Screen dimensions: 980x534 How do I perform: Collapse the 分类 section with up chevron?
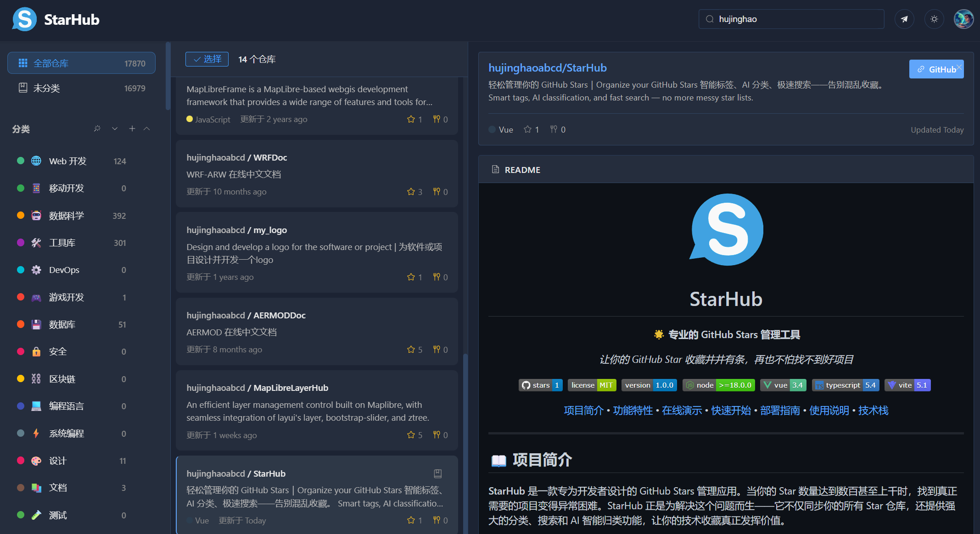pos(147,128)
